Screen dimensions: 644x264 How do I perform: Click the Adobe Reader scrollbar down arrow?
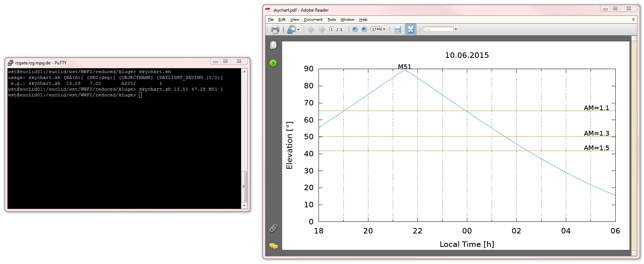[x=634, y=253]
